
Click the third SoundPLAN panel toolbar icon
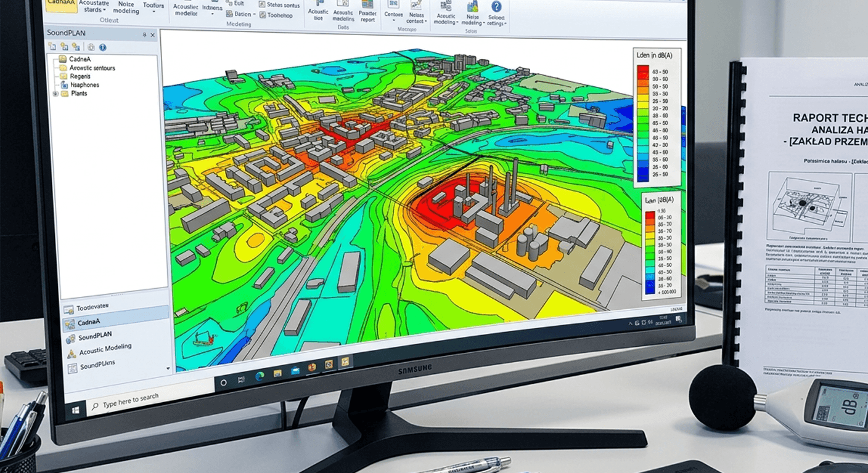76,47
